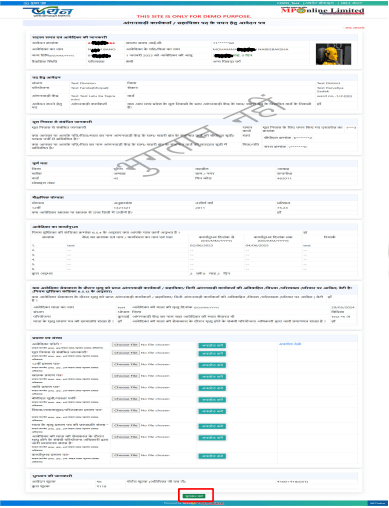Upload button for widow/divorcee certificate row
389x508 pixels.
tap(212, 411)
